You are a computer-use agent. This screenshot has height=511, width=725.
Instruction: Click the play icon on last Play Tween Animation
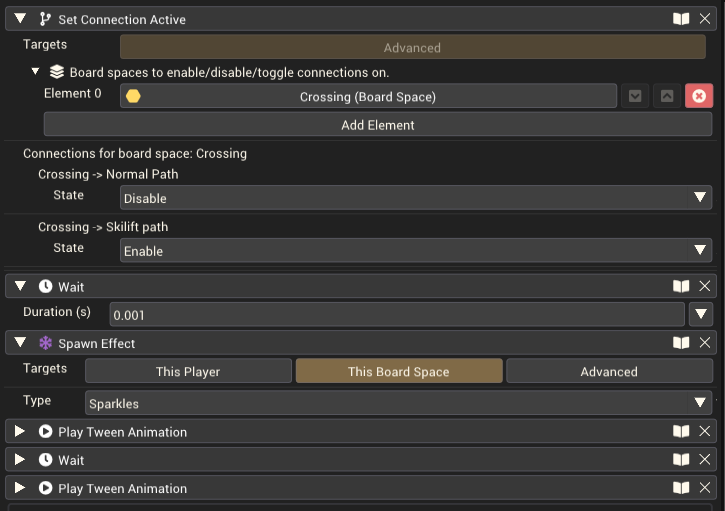45,487
